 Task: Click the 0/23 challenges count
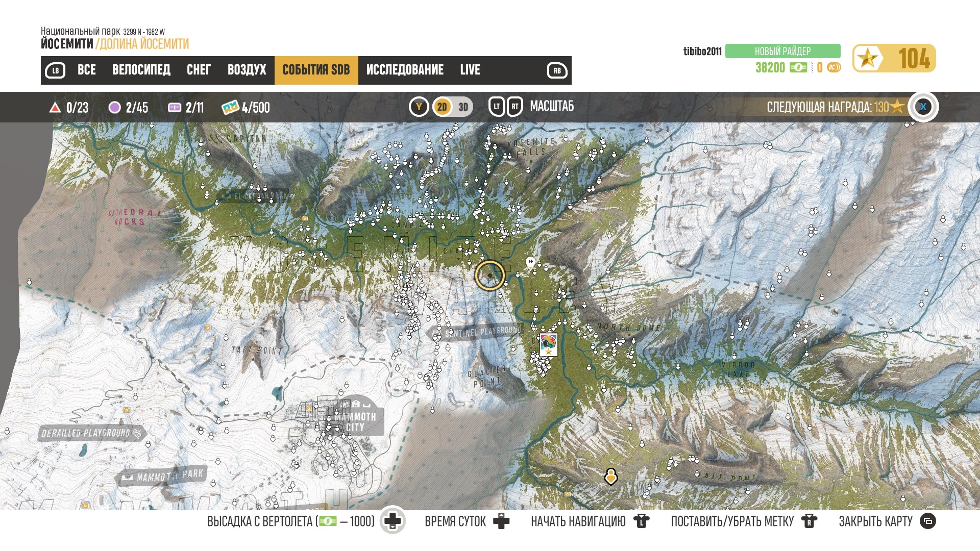tap(77, 108)
